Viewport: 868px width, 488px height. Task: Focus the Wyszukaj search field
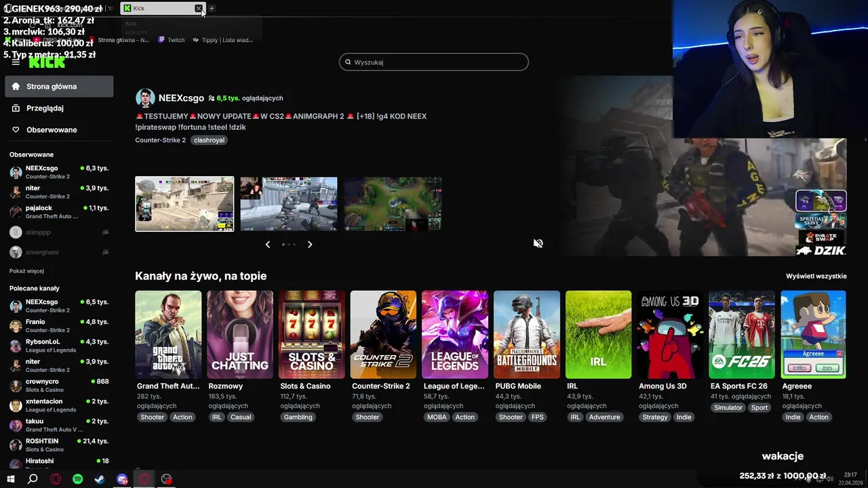click(433, 62)
